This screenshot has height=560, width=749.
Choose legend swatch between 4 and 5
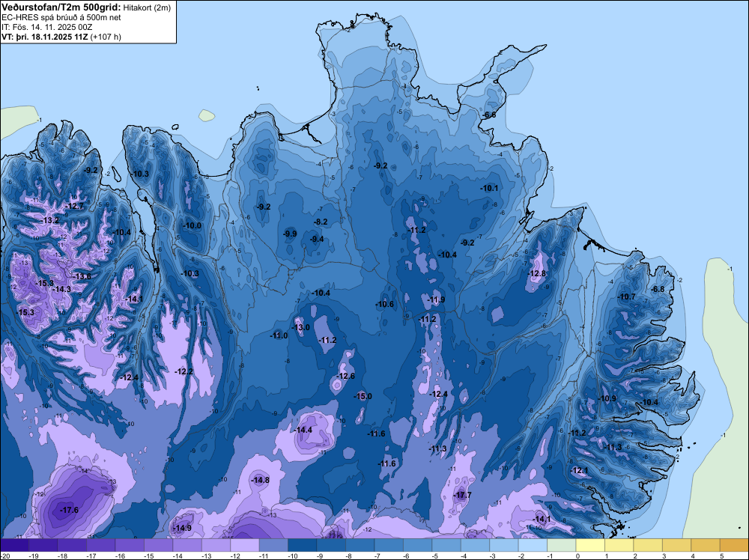706,546
